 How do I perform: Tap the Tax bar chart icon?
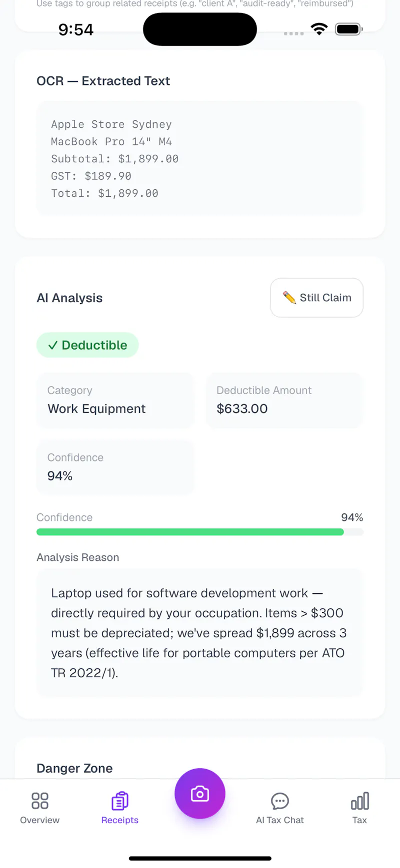(x=359, y=801)
